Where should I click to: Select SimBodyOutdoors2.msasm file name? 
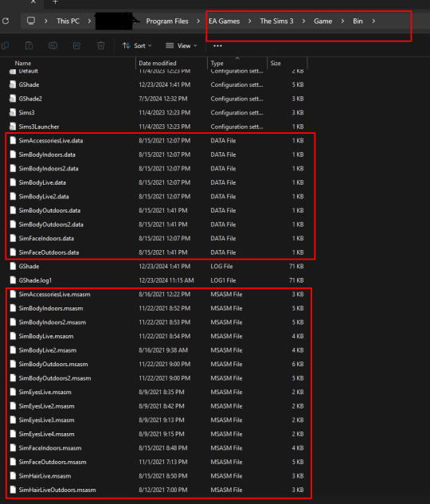pyautogui.click(x=55, y=378)
